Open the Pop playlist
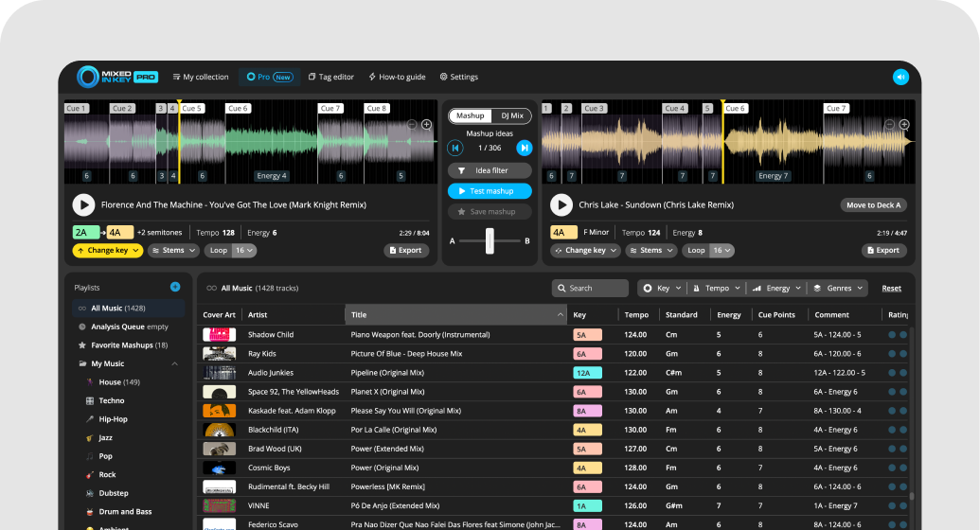 pyautogui.click(x=105, y=456)
